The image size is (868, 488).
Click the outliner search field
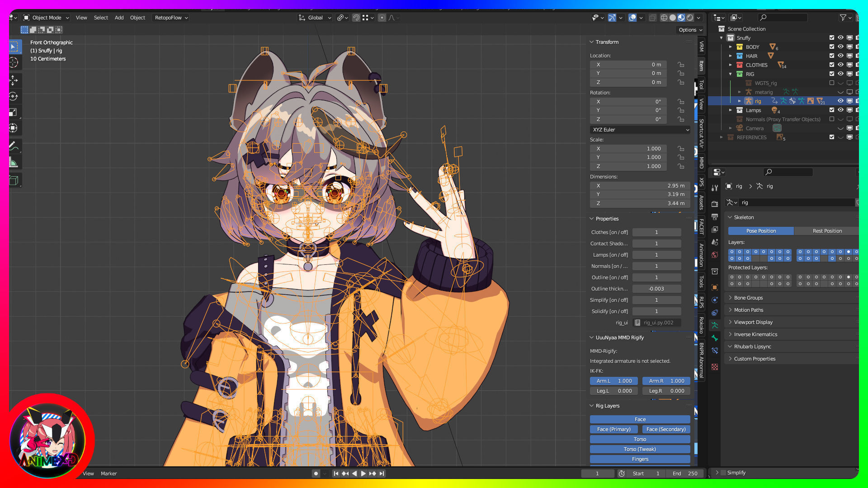783,18
